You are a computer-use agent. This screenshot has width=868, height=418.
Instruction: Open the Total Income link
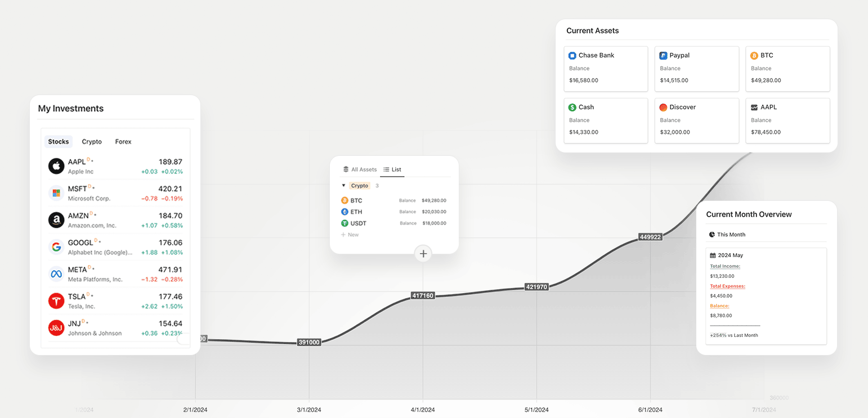coord(724,266)
